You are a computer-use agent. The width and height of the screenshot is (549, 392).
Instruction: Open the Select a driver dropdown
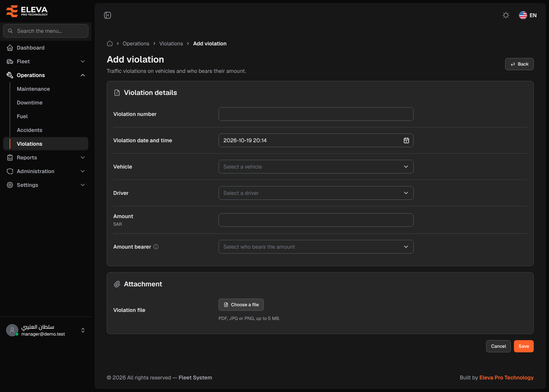tap(316, 193)
